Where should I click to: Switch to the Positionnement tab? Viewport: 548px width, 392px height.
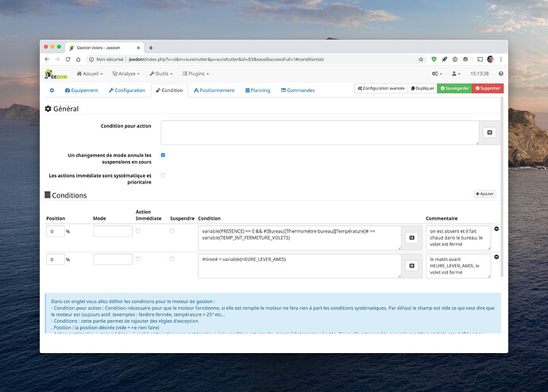point(214,90)
